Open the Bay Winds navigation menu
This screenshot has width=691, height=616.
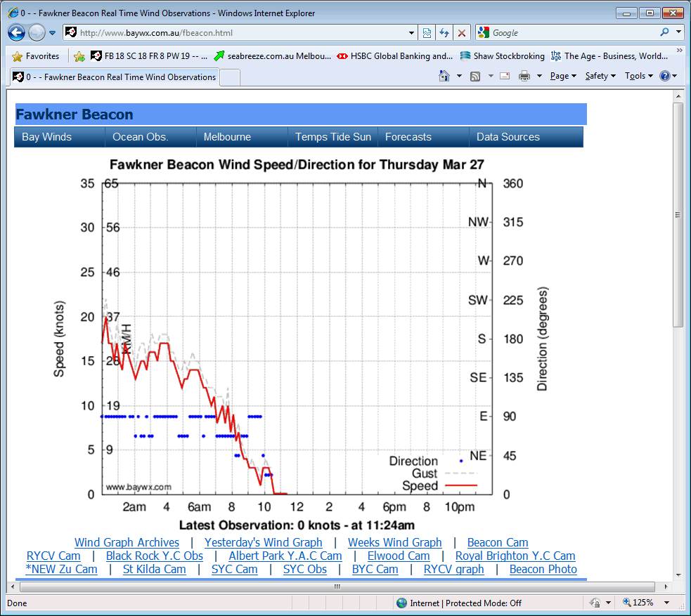(47, 137)
